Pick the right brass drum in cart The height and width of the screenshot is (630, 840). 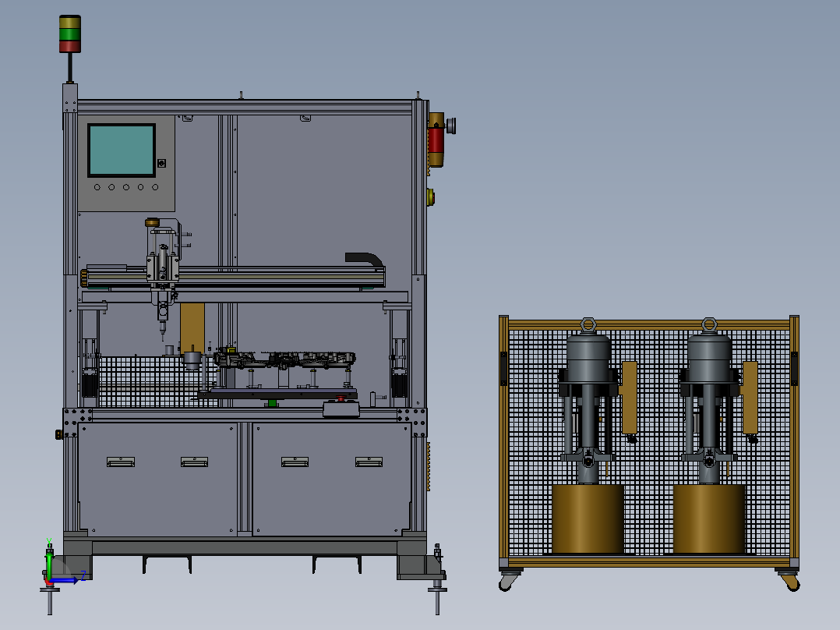click(x=709, y=519)
